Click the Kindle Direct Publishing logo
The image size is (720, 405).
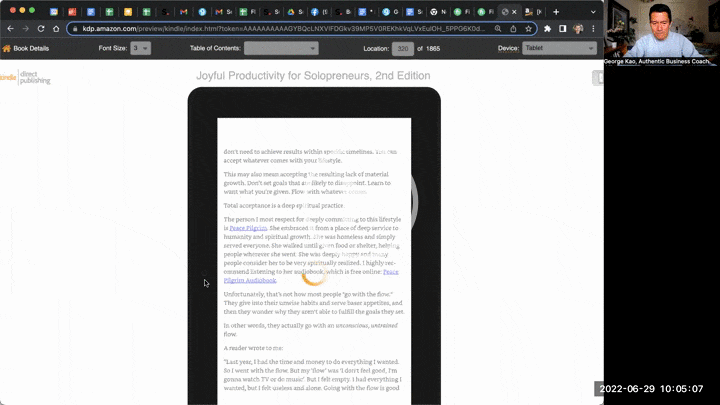25,78
